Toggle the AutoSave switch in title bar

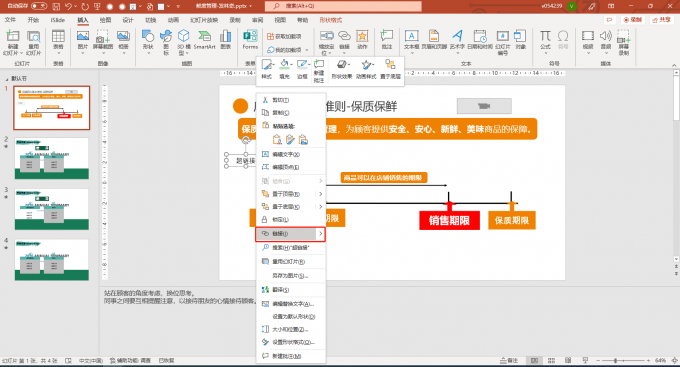[39, 6]
